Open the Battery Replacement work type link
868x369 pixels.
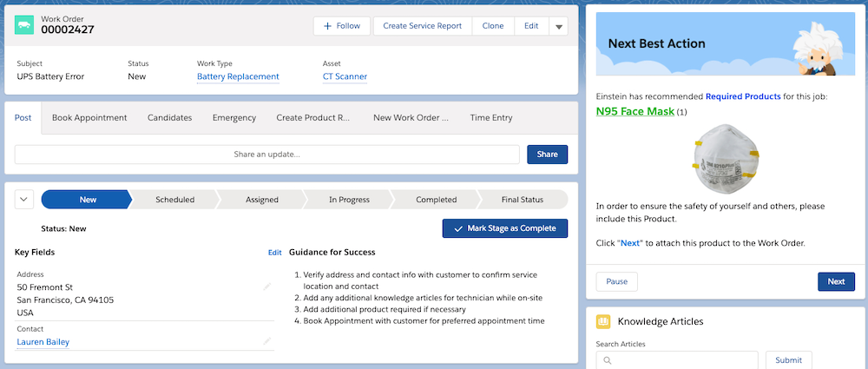click(x=238, y=76)
